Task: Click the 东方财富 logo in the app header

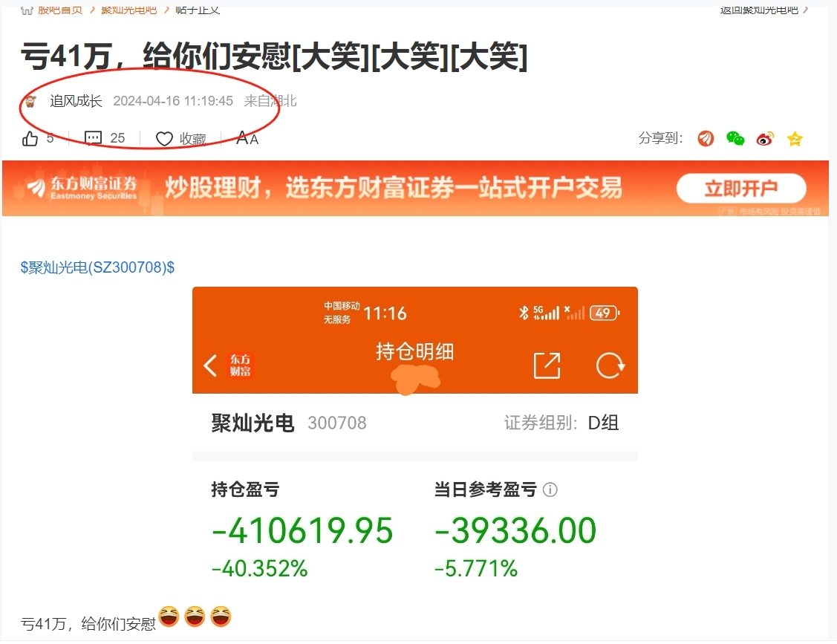Action: [x=240, y=365]
